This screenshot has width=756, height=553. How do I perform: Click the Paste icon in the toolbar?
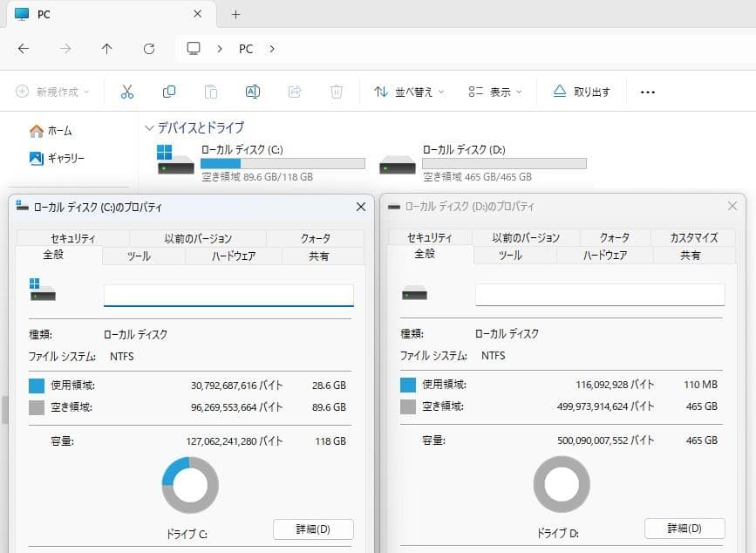click(210, 91)
